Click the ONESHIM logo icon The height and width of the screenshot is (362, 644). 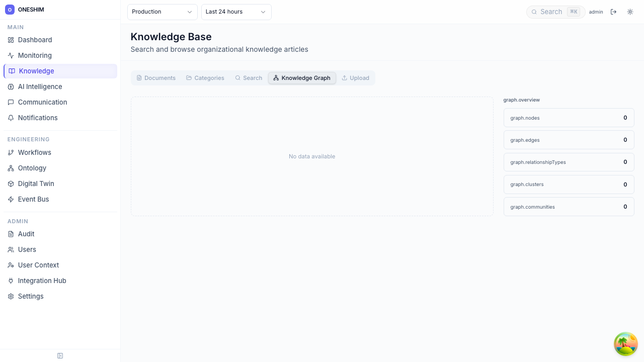[10, 10]
